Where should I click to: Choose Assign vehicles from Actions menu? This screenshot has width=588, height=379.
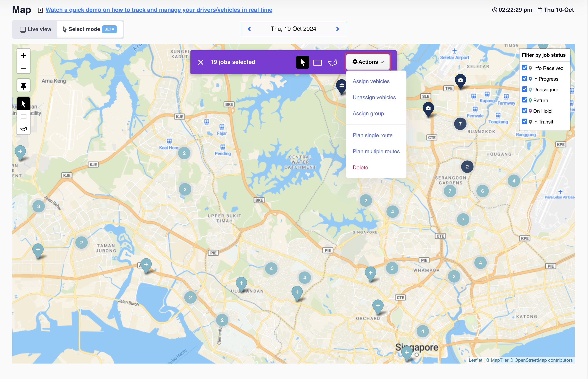point(371,81)
